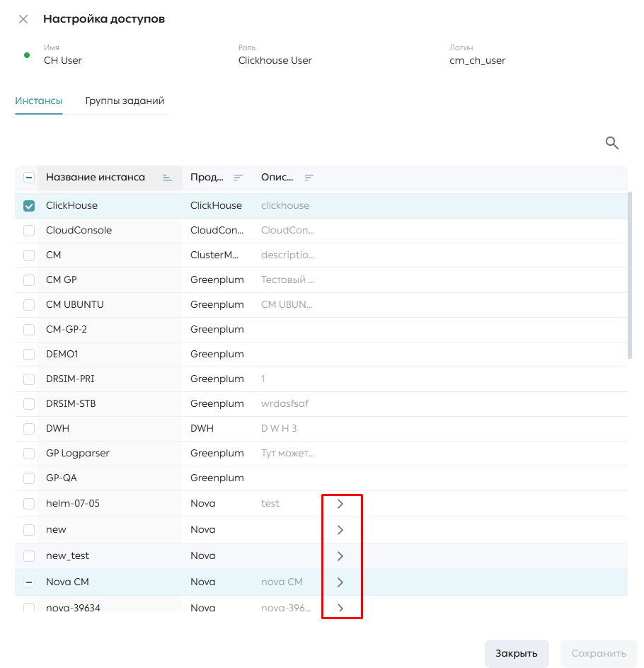Open the chevron for nova-39634
The height and width of the screenshot is (668, 644).
tap(340, 608)
